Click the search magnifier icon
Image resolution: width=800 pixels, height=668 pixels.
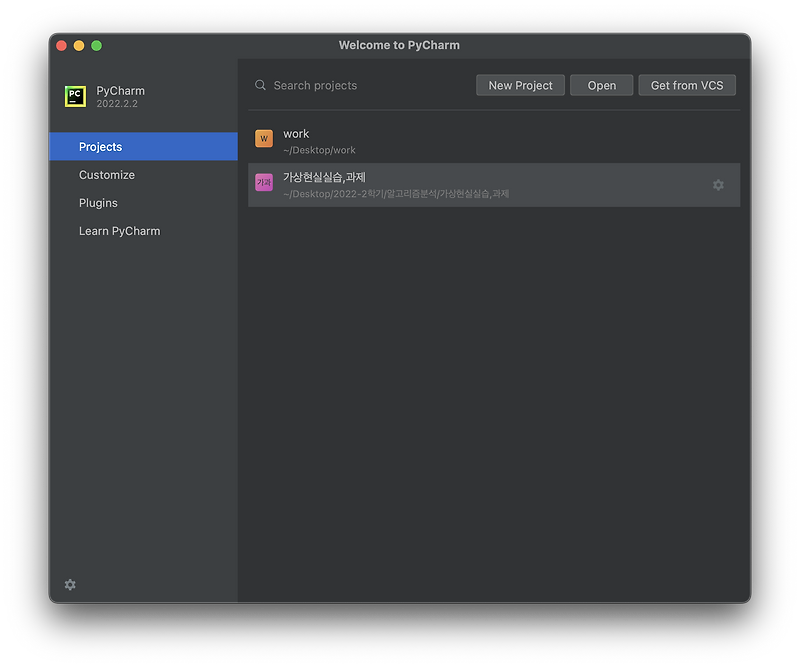[260, 85]
